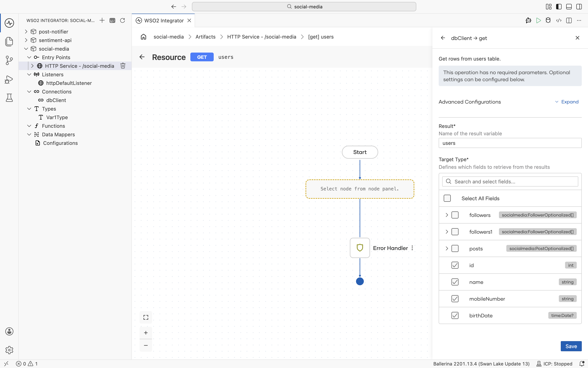
Task: Check the followers field checkbox
Action: point(455,215)
